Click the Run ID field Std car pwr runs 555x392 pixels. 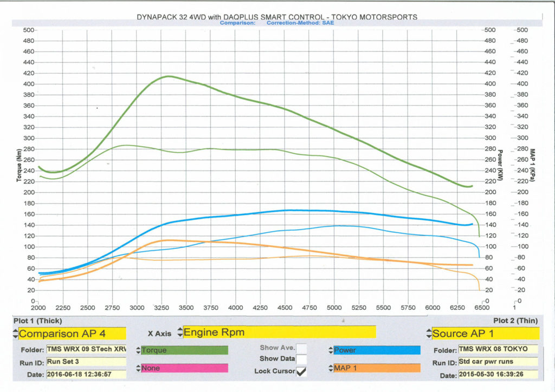pos(498,362)
